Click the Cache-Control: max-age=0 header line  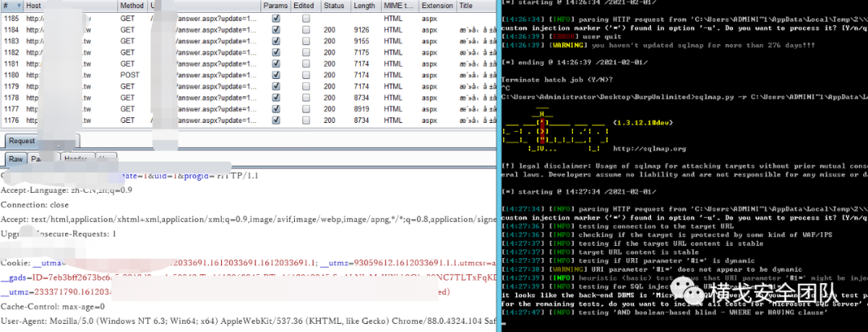pyautogui.click(x=52, y=306)
